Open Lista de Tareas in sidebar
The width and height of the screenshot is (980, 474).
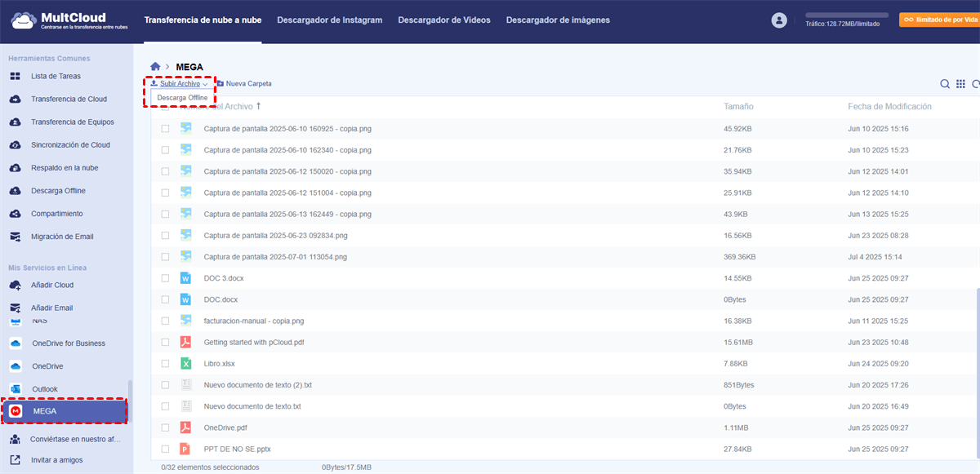pyautogui.click(x=56, y=77)
